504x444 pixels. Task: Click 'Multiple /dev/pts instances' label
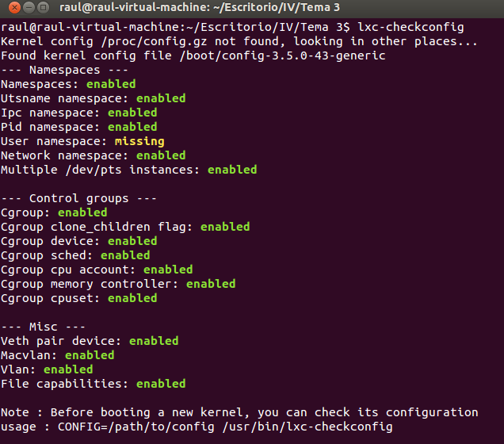tap(101, 170)
